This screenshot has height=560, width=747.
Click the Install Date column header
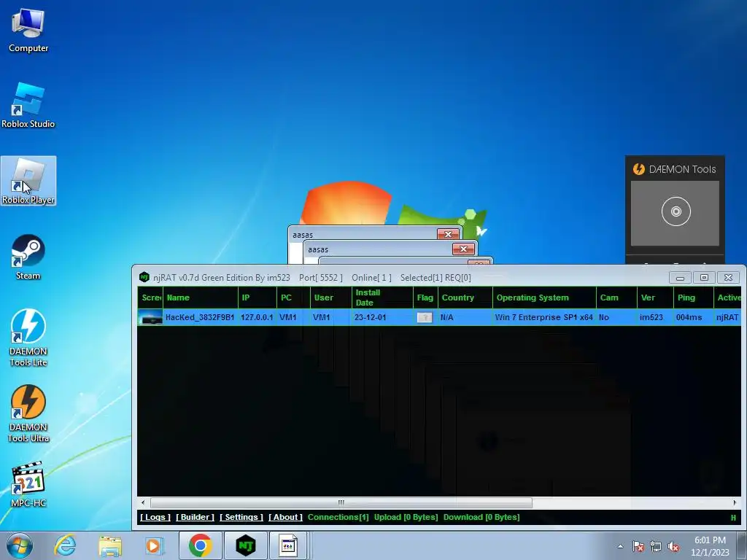pyautogui.click(x=382, y=297)
